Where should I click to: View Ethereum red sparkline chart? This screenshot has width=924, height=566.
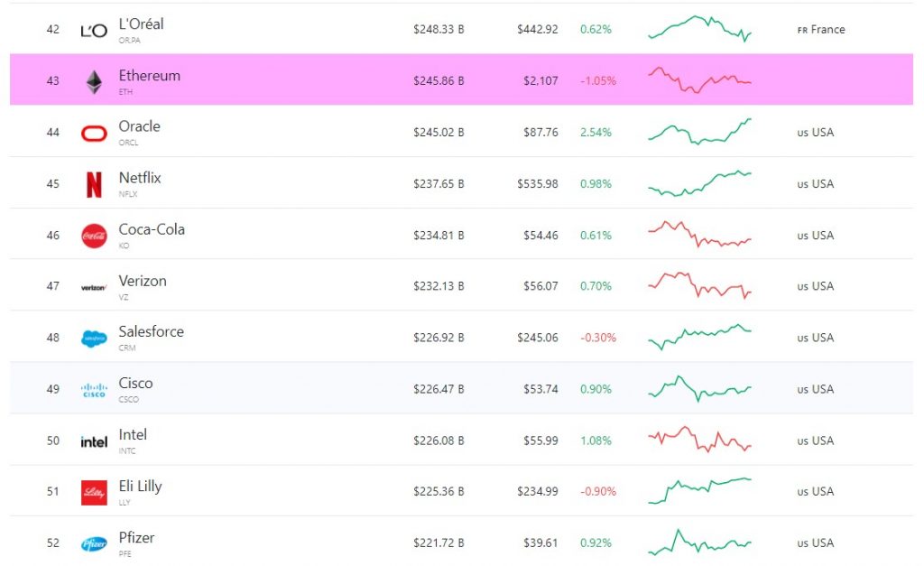coord(699,80)
